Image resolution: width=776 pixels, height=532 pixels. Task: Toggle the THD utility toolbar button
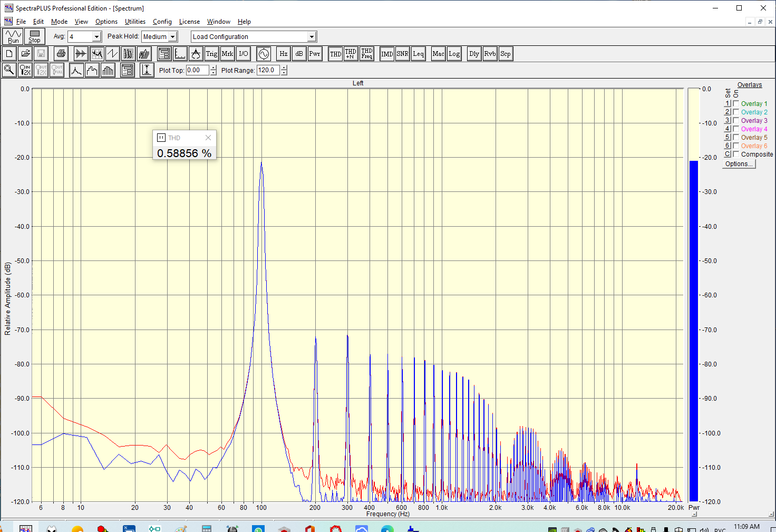[335, 54]
